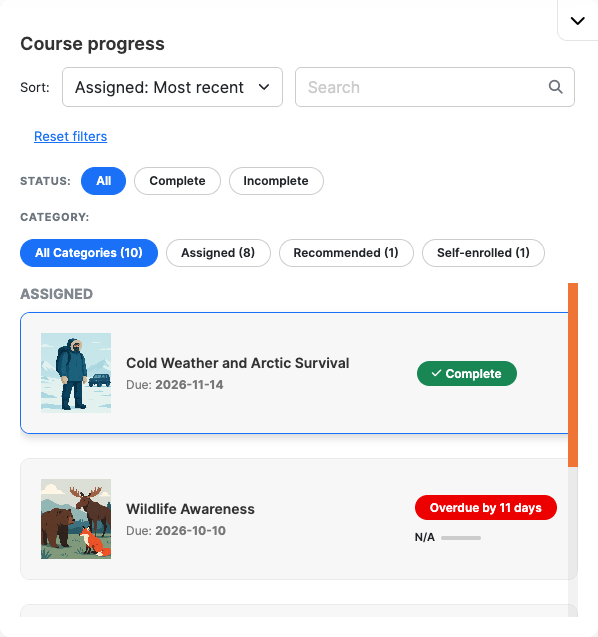The width and height of the screenshot is (598, 637).
Task: Click the Wildlife Awareness title
Action: coord(191,509)
